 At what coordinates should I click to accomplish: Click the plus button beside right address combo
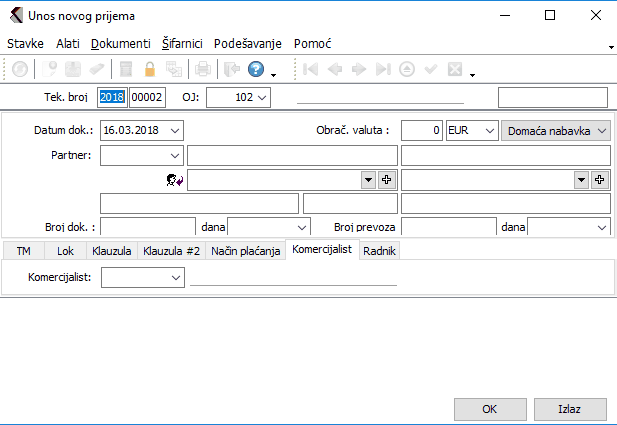(x=600, y=179)
